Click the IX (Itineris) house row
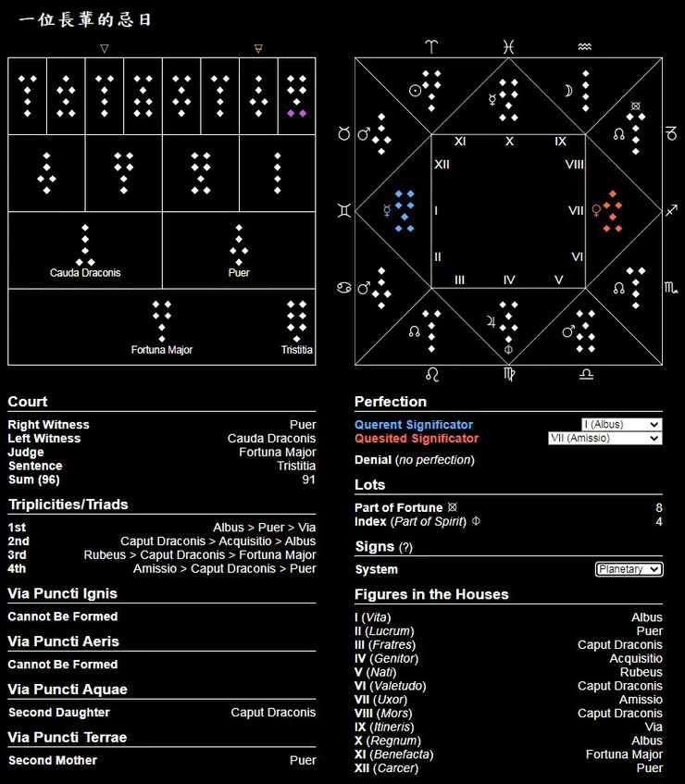Screen dimensions: 685x784 (x=508, y=727)
